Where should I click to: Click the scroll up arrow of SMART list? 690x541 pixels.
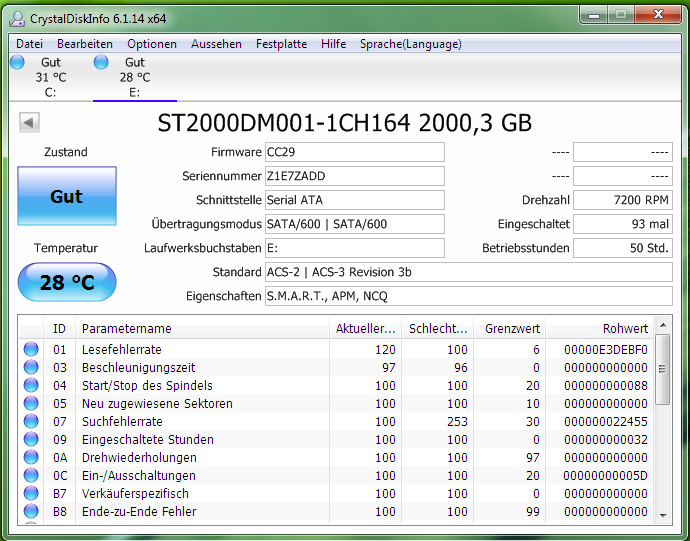(663, 326)
